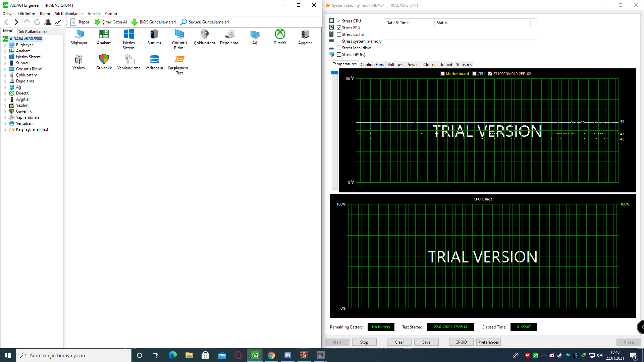Open the Anakart motherboard icon

(104, 34)
